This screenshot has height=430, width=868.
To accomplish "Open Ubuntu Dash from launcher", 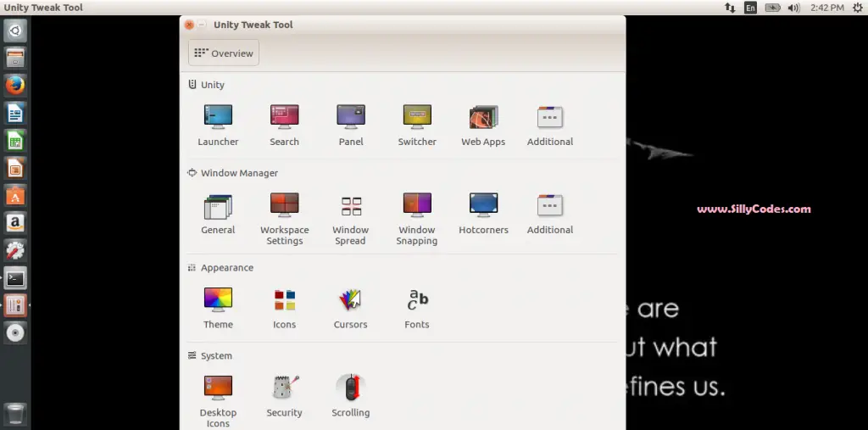I will coord(15,31).
